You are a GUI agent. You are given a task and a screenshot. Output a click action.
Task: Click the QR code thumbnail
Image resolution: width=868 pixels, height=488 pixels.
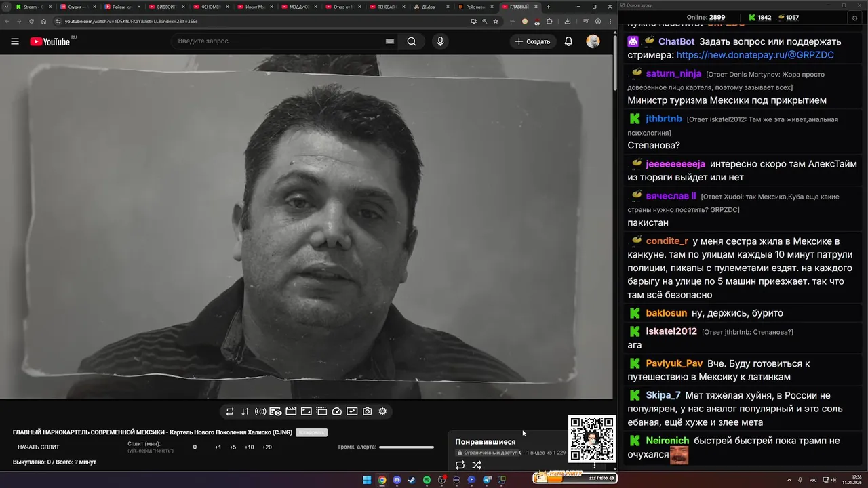[591, 439]
